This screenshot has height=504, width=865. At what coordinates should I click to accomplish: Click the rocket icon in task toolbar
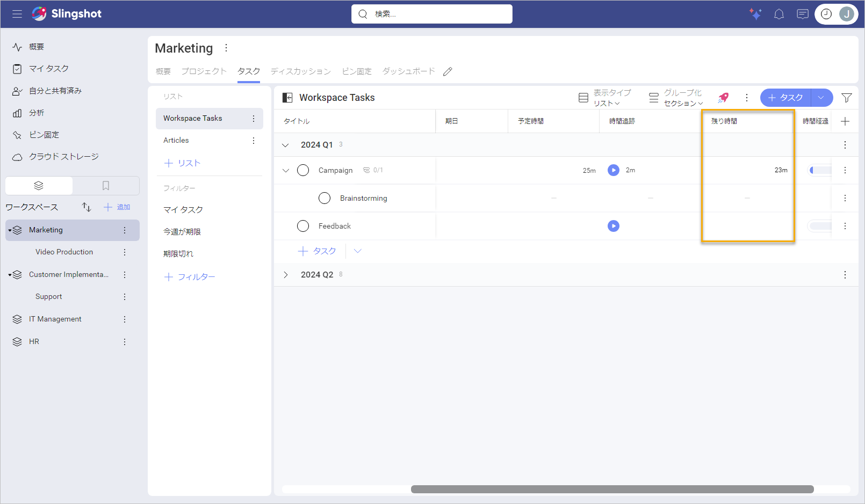pos(723,98)
